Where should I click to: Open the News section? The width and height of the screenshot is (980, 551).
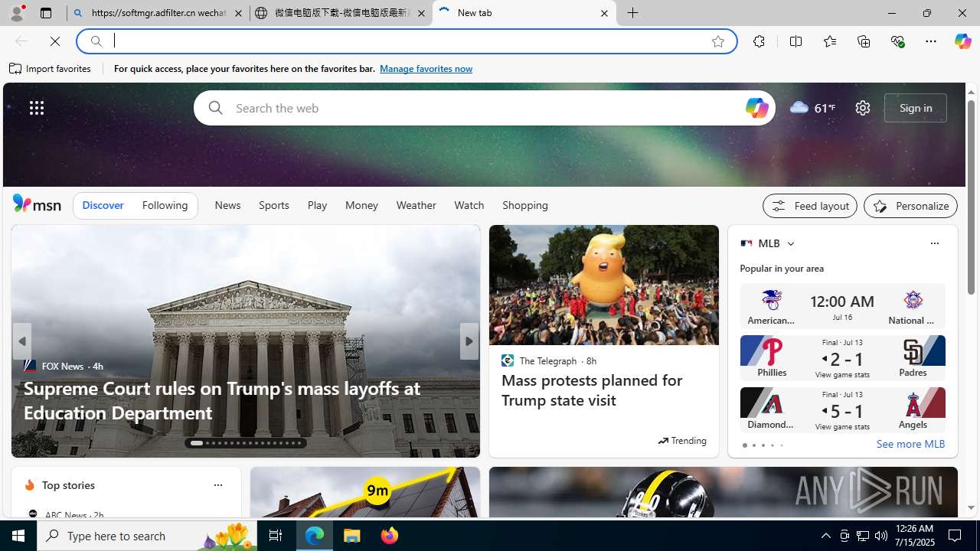point(227,205)
